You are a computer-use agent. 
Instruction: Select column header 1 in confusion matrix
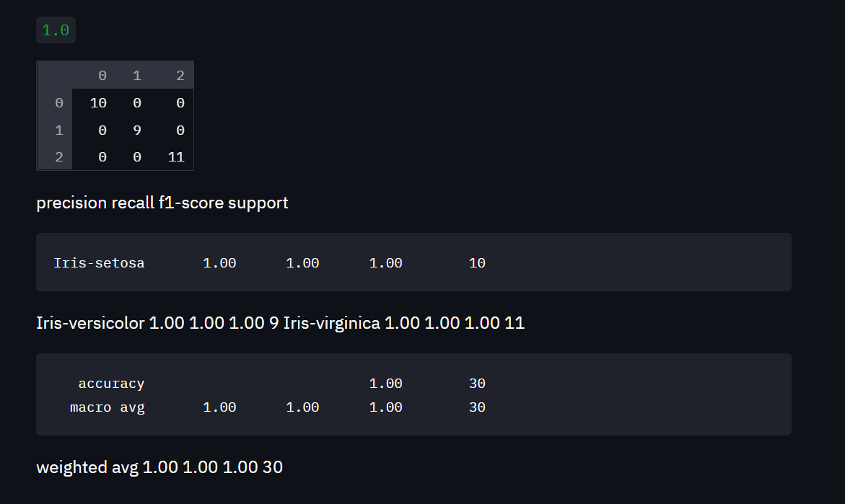point(137,75)
